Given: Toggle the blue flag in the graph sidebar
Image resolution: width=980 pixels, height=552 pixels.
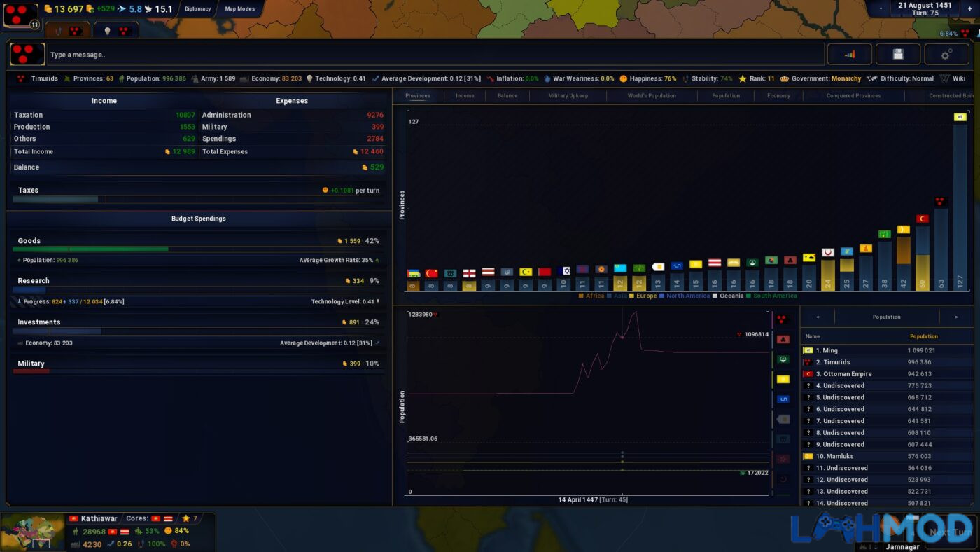Looking at the screenshot, I should (x=783, y=399).
